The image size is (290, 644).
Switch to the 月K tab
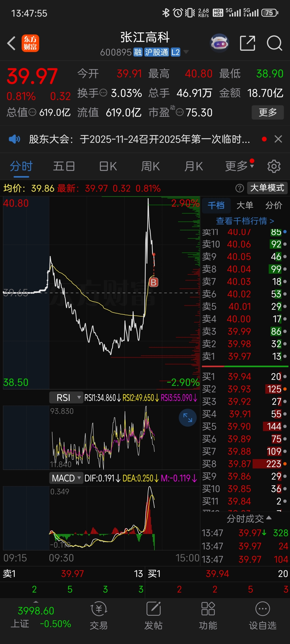coord(194,166)
